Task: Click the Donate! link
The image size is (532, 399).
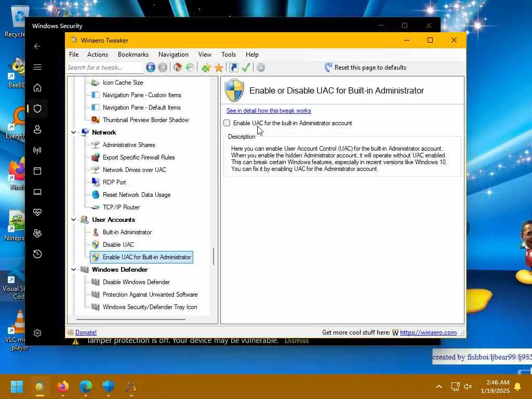Action: [86, 332]
